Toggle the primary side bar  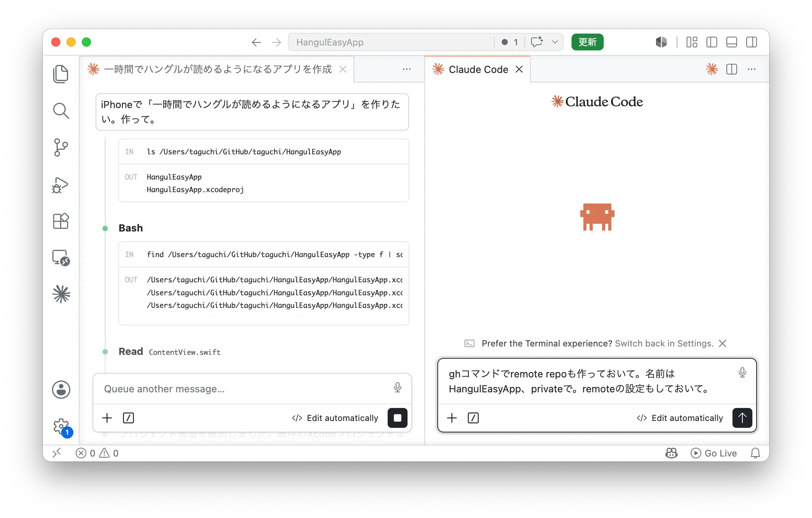pyautogui.click(x=712, y=42)
